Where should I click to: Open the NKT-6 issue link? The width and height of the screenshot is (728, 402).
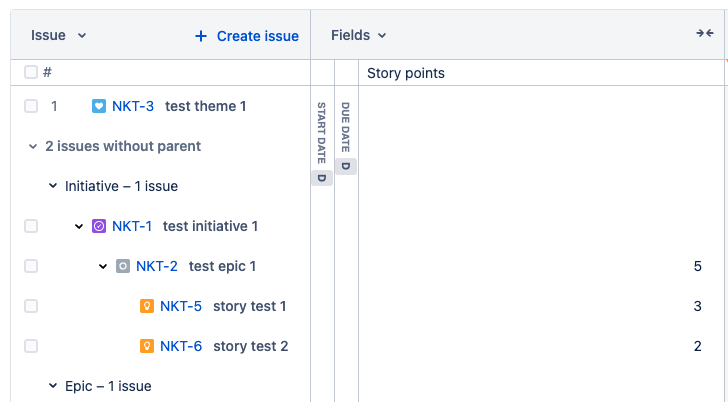(181, 346)
